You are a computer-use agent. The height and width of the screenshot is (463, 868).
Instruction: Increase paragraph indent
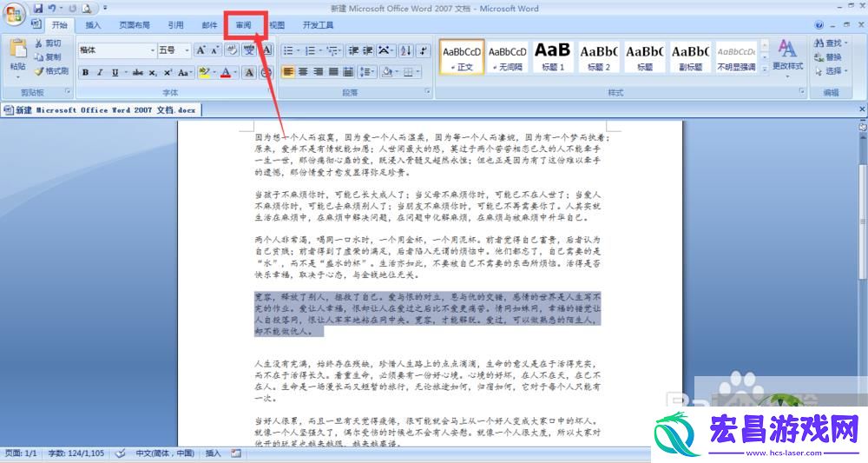click(367, 50)
